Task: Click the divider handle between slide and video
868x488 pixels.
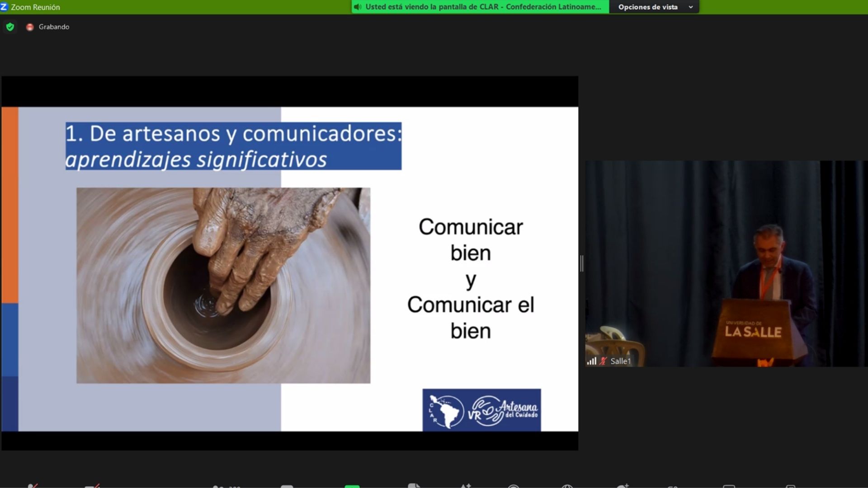Action: (x=582, y=263)
